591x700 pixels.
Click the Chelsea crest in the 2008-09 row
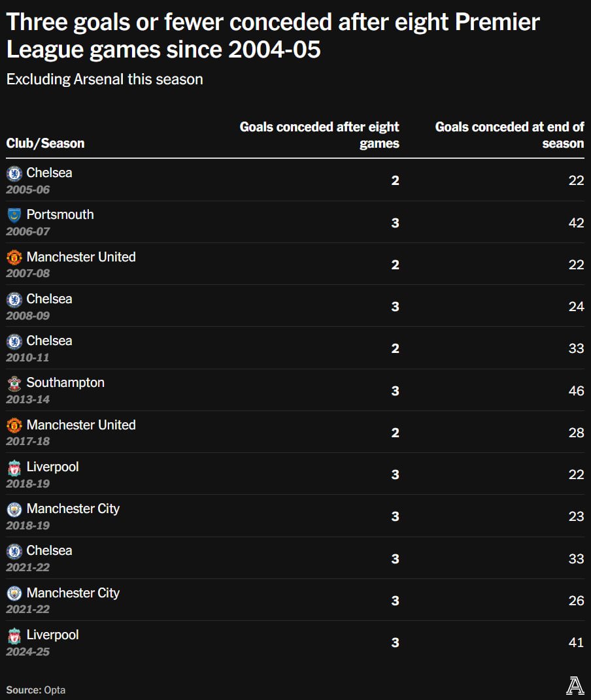point(14,299)
